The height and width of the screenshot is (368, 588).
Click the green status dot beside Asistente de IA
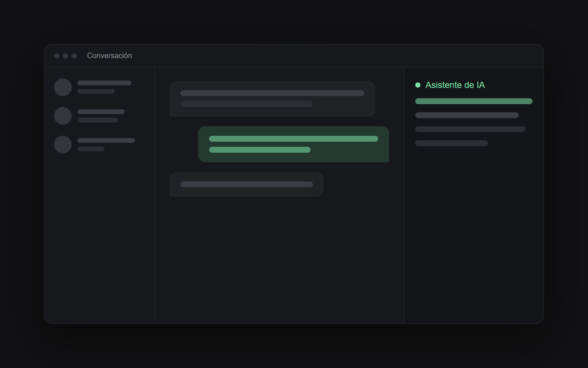coord(418,85)
